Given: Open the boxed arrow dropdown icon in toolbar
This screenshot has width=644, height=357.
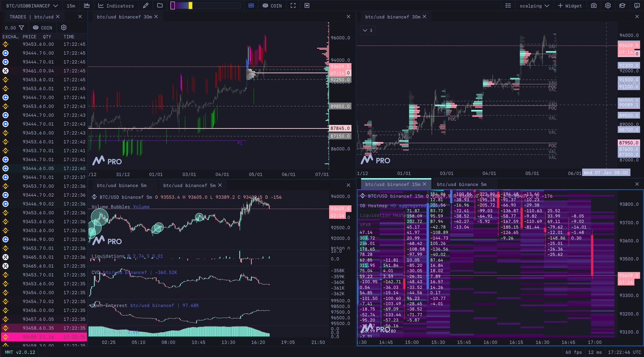Looking at the screenshot, I should 306,5.
